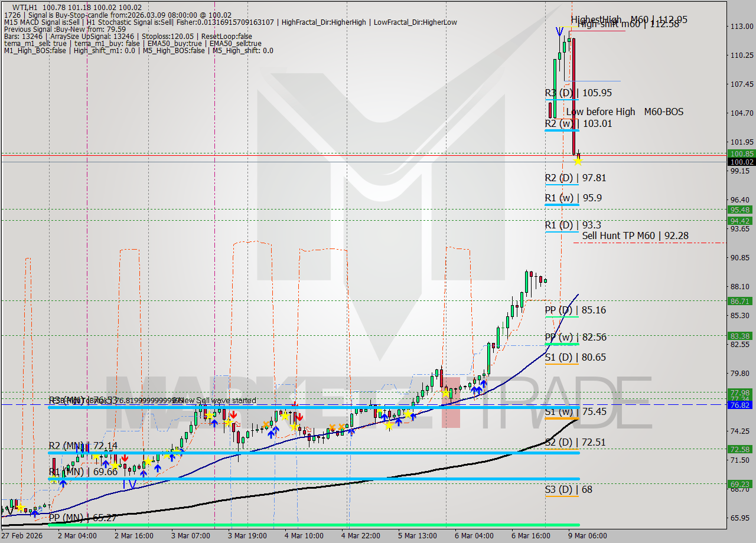Select the blue 76.82 price label on the axis
The width and height of the screenshot is (756, 543).
(x=739, y=405)
